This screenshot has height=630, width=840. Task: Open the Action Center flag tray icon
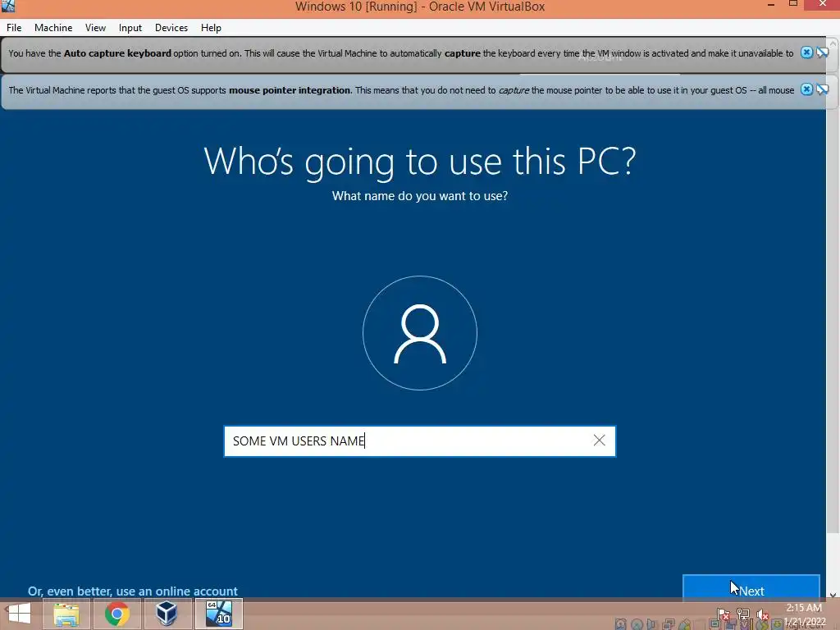click(x=724, y=614)
